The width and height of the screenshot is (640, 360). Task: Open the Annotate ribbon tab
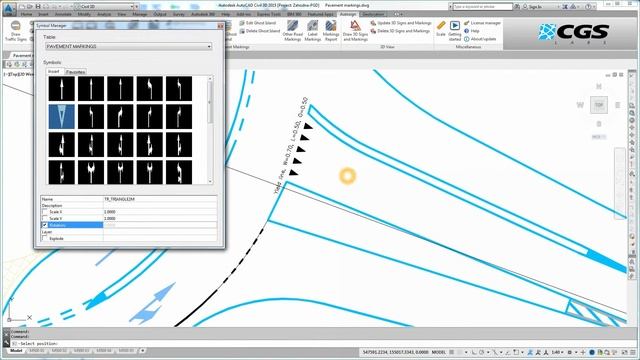(63, 14)
